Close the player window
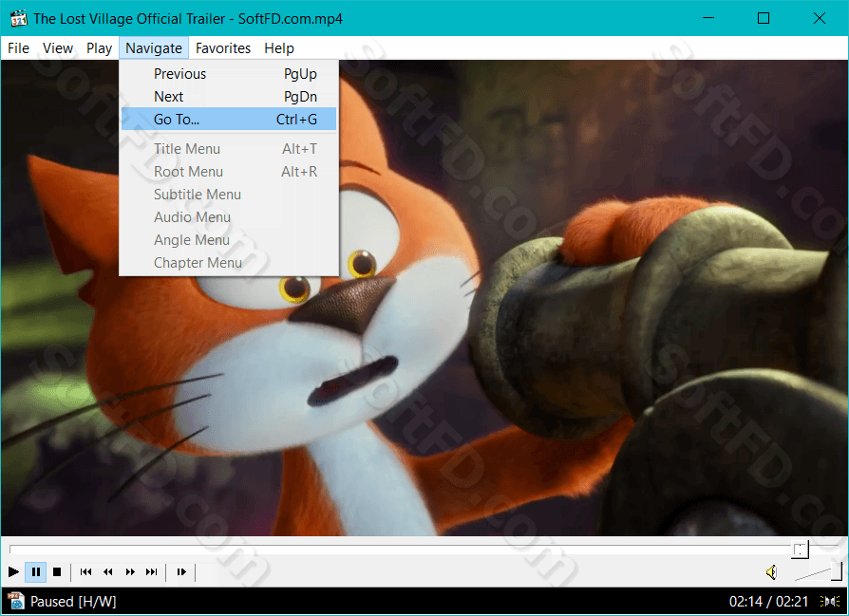The width and height of the screenshot is (849, 616). [x=820, y=18]
